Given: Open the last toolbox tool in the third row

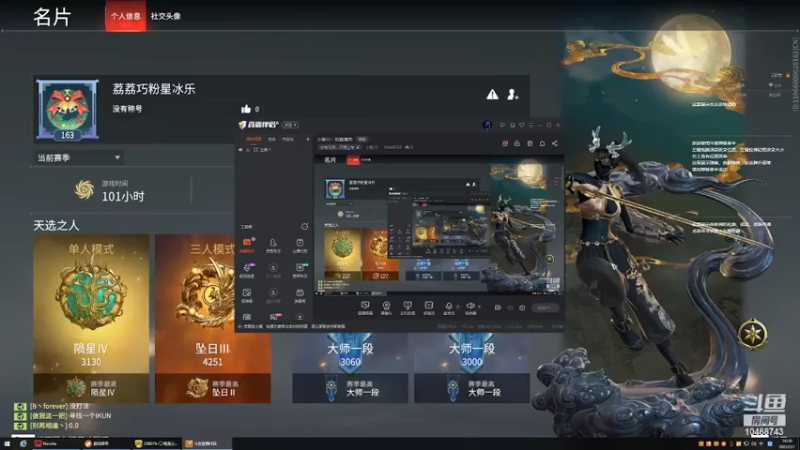Looking at the screenshot, I should [x=299, y=295].
